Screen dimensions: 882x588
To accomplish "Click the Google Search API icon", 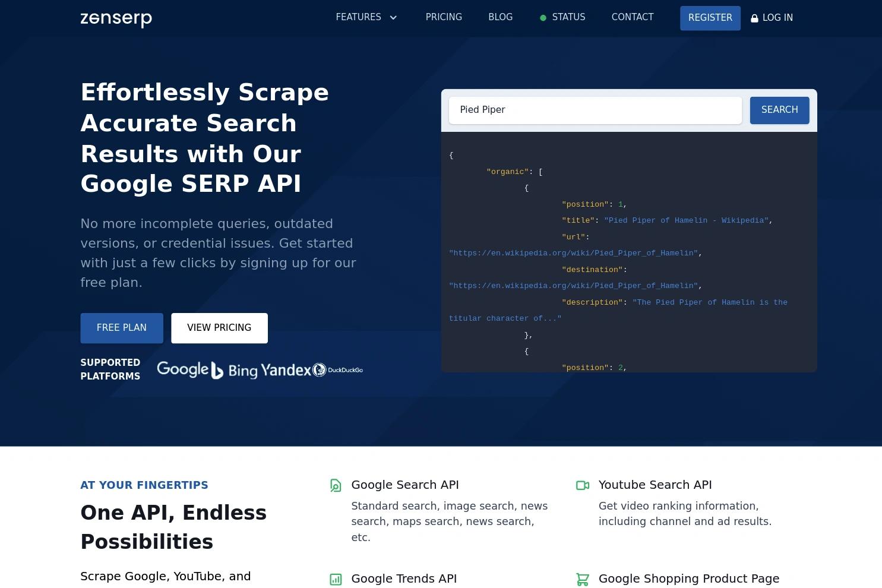I will click(336, 485).
